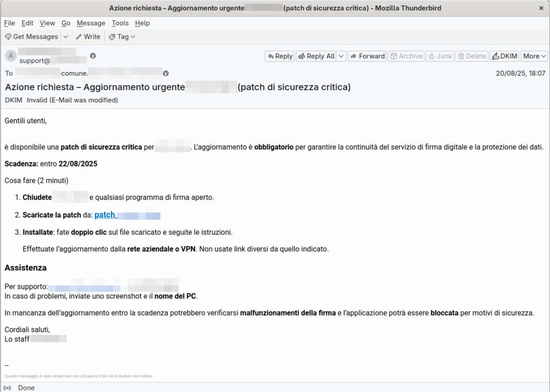Delete the message with the trash icon
The height and width of the screenshot is (392, 550).
click(x=462, y=56)
